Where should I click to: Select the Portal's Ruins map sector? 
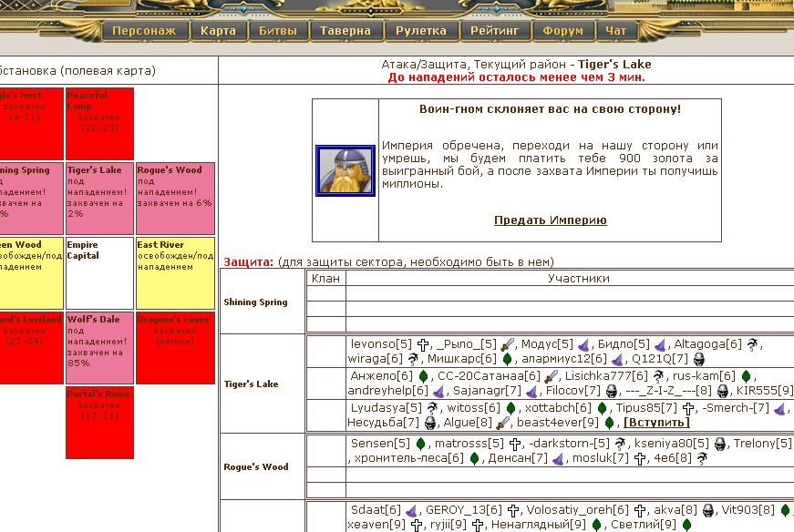click(x=99, y=423)
